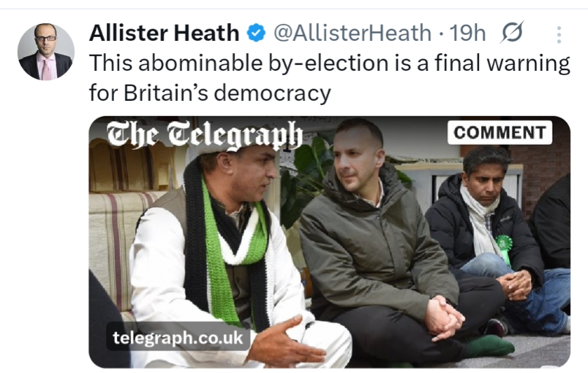
Task: Select the COMMENT label on the card
Action: point(499,132)
